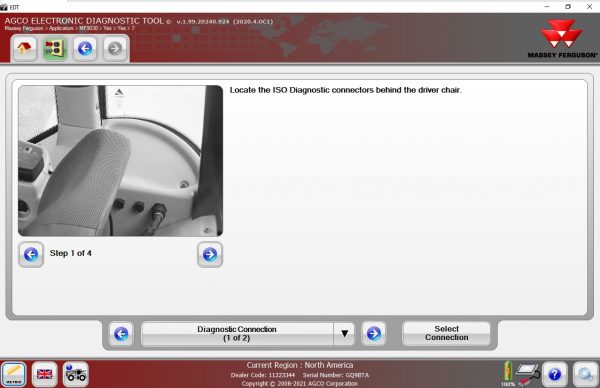600x388 pixels.
Task: Click the greyed forward arrow in top toolbar
Action: click(115, 49)
